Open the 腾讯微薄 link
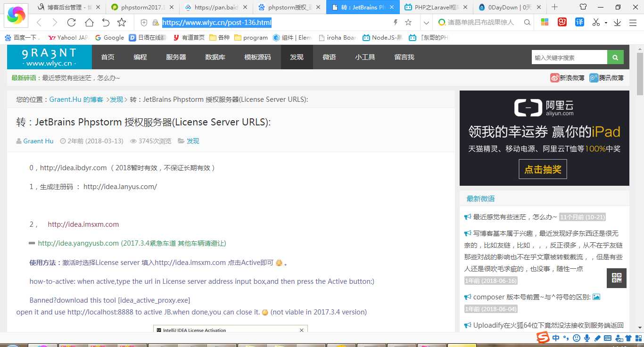 [x=606, y=78]
